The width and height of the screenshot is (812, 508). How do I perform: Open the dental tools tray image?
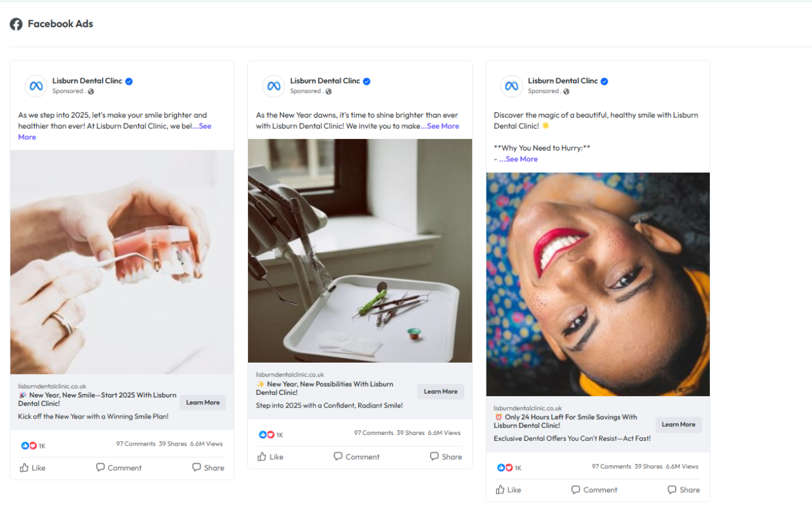[360, 251]
